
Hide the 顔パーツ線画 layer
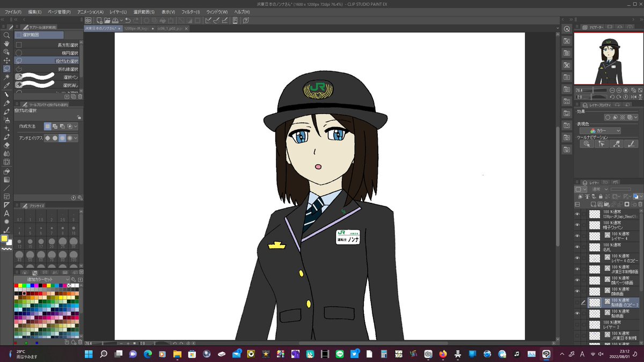point(577,280)
